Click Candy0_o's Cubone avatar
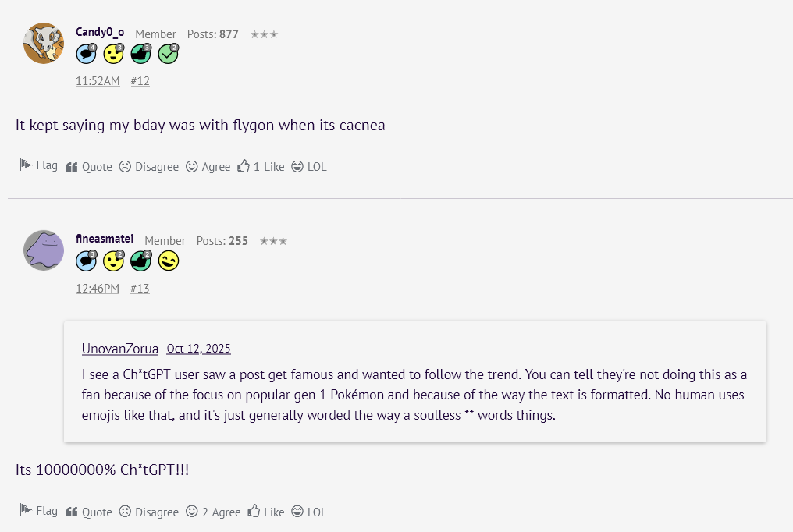 [x=44, y=43]
